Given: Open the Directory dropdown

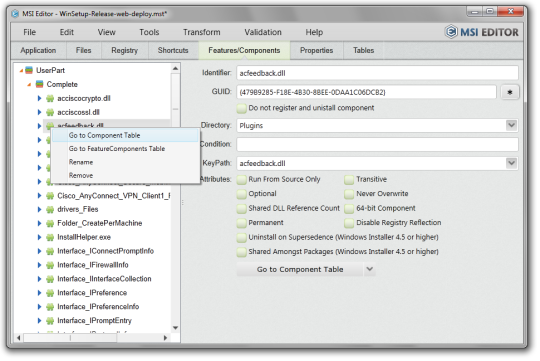Looking at the screenshot, I should (x=511, y=125).
